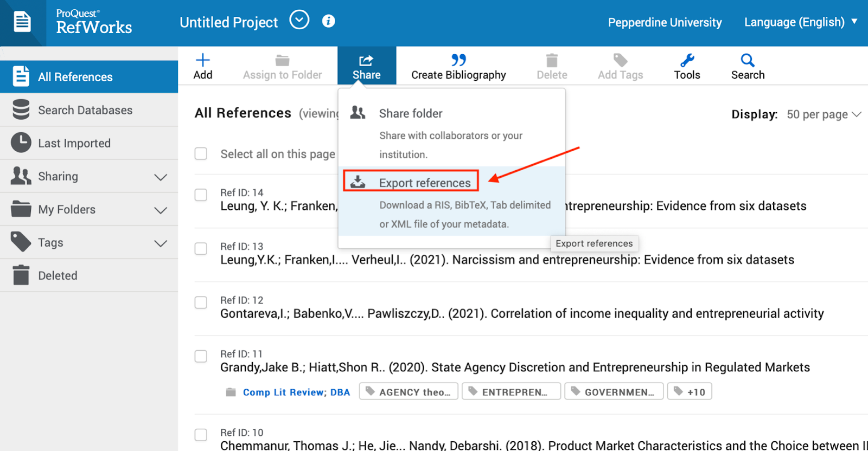Viewport: 868px width, 451px height.
Task: Click the Search Databases stack icon
Action: click(x=21, y=109)
